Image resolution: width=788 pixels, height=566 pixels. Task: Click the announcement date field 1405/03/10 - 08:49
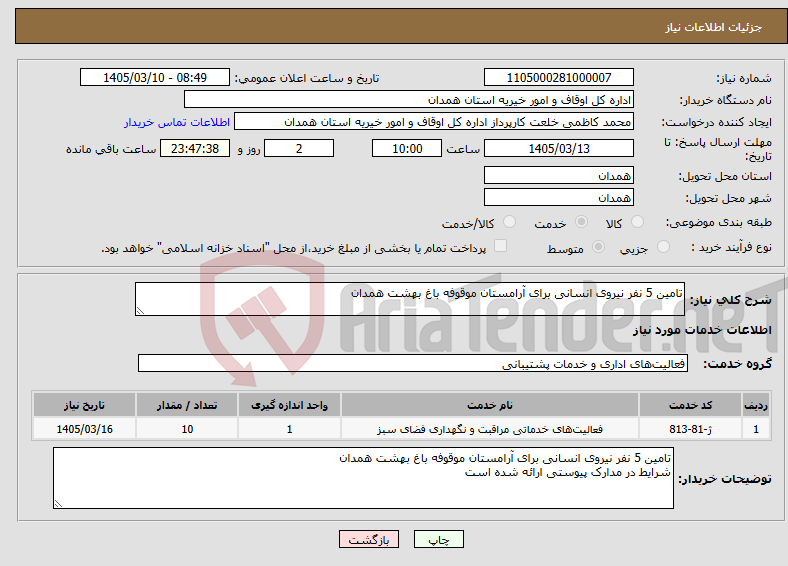(155, 77)
